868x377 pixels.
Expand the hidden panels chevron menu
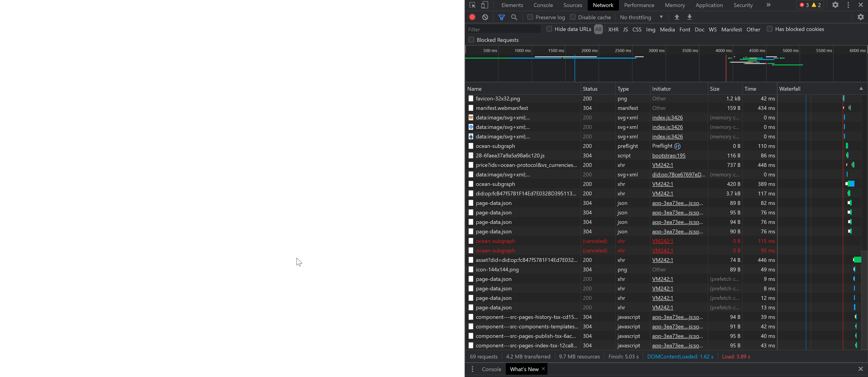[x=768, y=5]
